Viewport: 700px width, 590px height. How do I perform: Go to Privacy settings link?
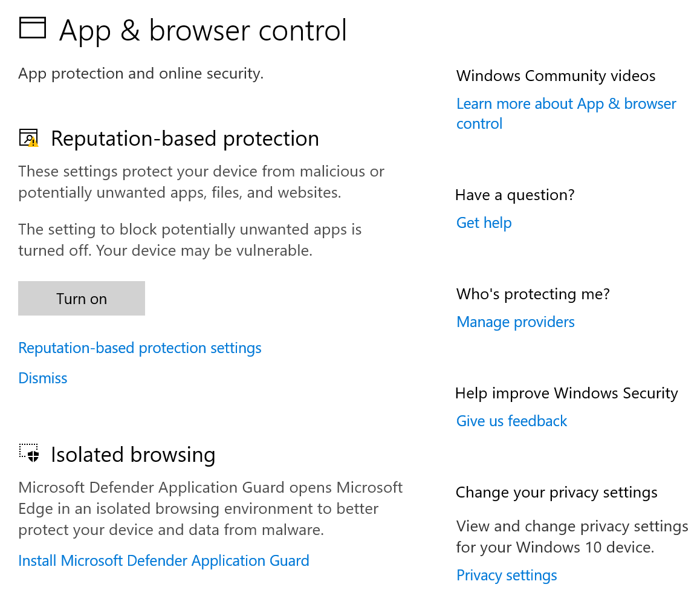tap(507, 575)
